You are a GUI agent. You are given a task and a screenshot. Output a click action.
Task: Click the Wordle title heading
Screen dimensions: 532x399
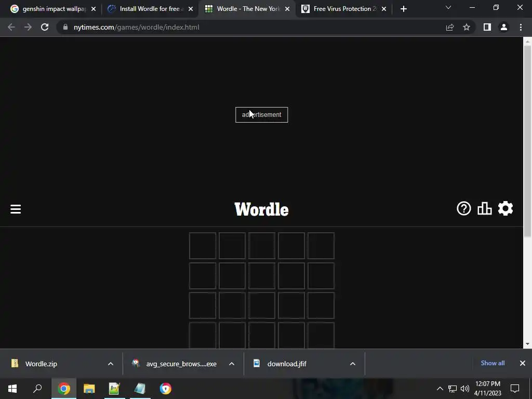262,209
